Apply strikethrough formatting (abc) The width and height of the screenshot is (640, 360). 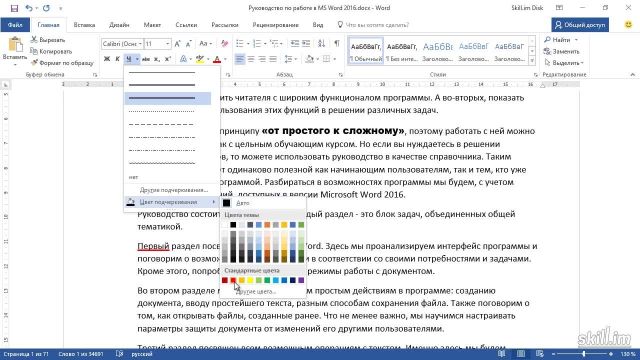(146, 59)
